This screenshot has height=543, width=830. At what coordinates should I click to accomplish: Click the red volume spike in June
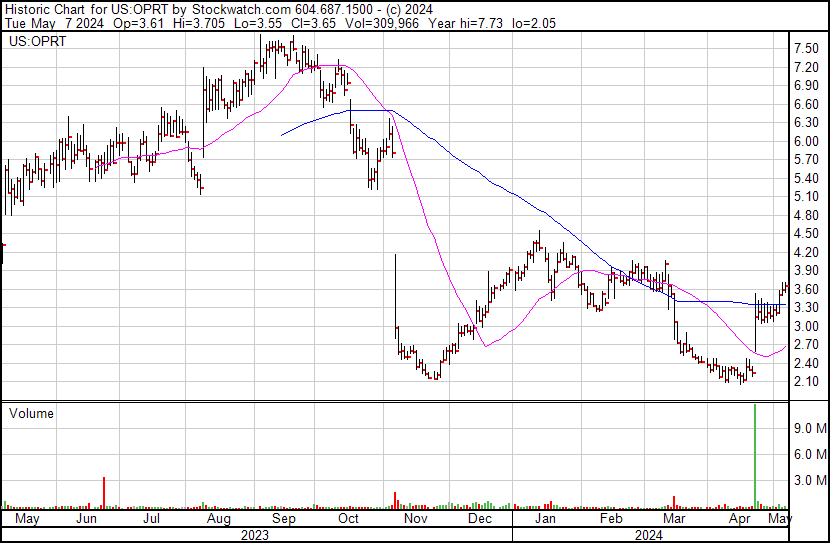coord(103,492)
